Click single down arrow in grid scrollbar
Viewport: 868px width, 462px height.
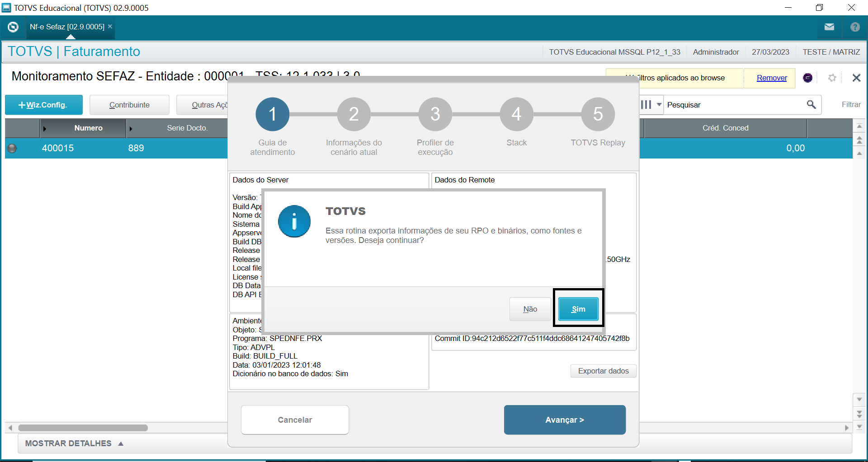click(x=859, y=400)
